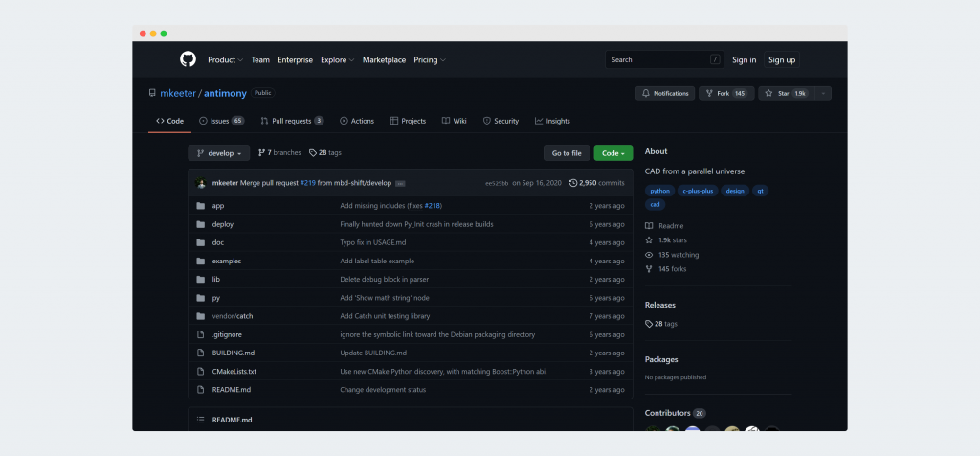Click the c-plus-plus topic tag

(x=698, y=191)
